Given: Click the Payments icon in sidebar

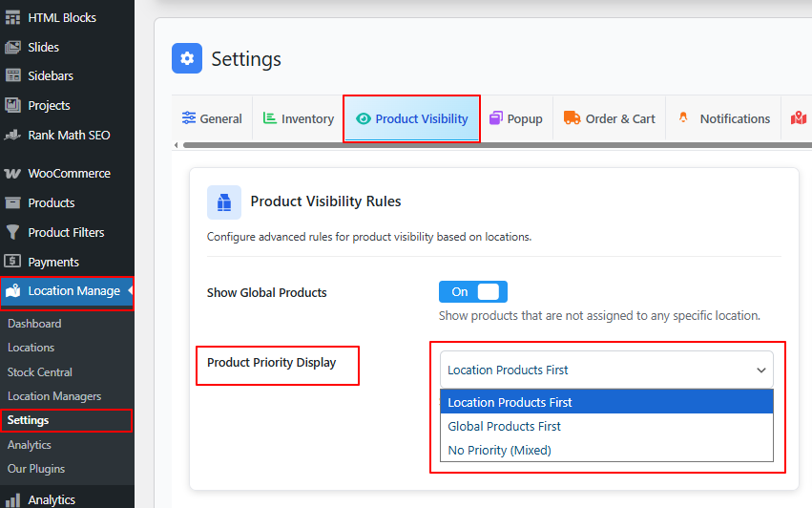Looking at the screenshot, I should 13,262.
